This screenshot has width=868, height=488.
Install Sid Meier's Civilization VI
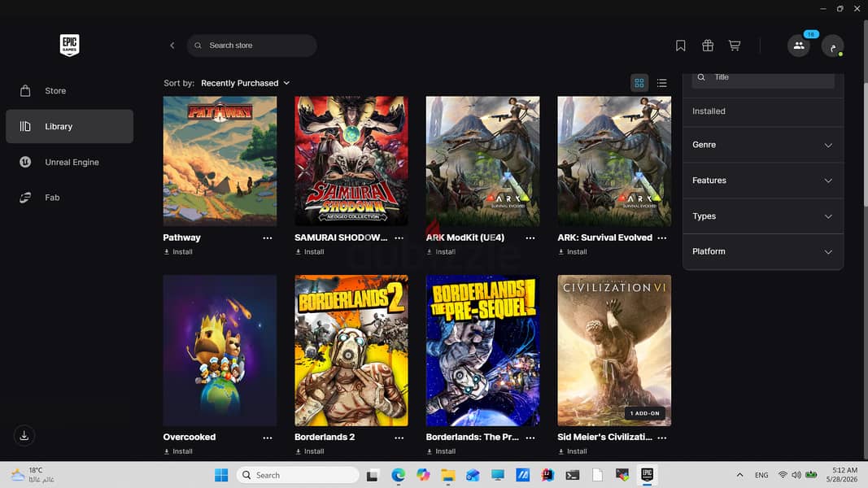point(573,451)
